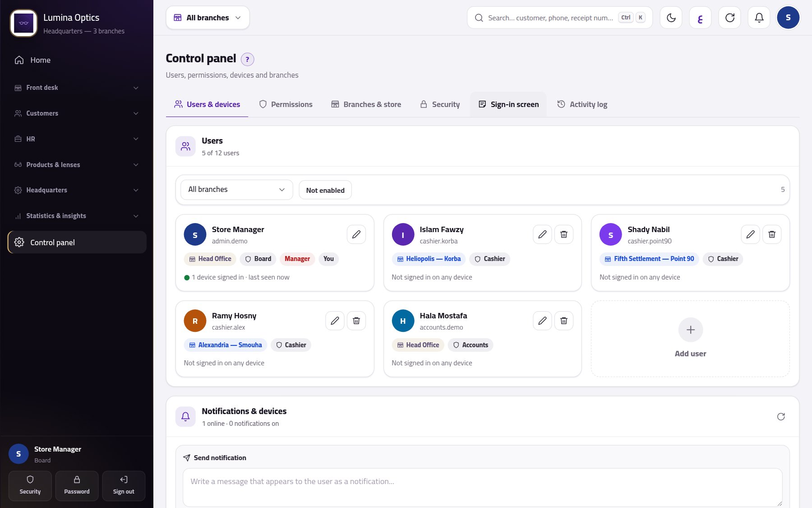Expand the Statistics & insights sidebar section

pos(77,216)
